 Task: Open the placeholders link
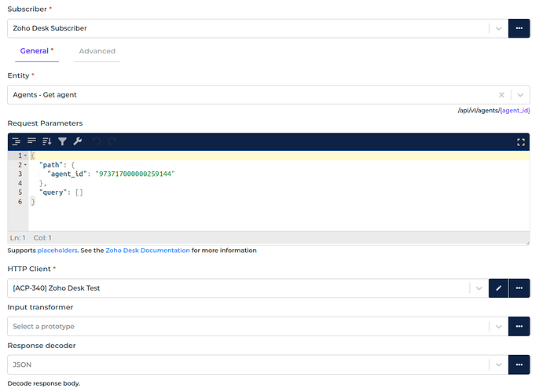pyautogui.click(x=57, y=251)
